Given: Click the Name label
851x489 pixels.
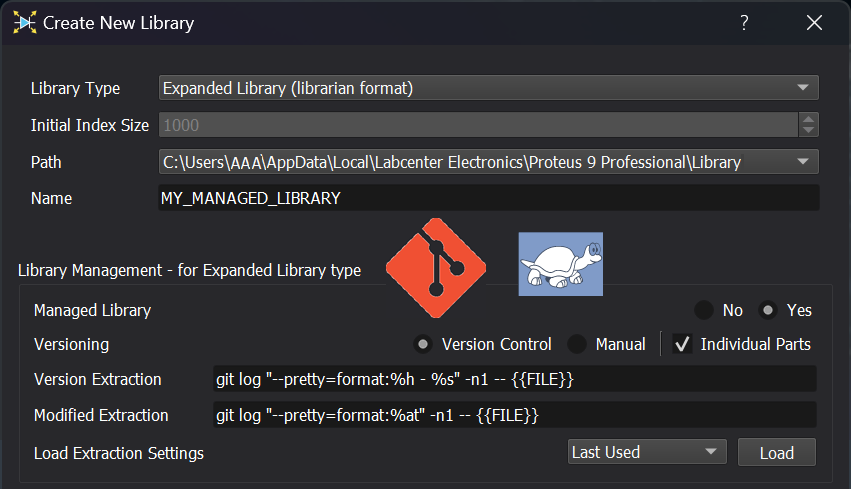Looking at the screenshot, I should coord(51,198).
